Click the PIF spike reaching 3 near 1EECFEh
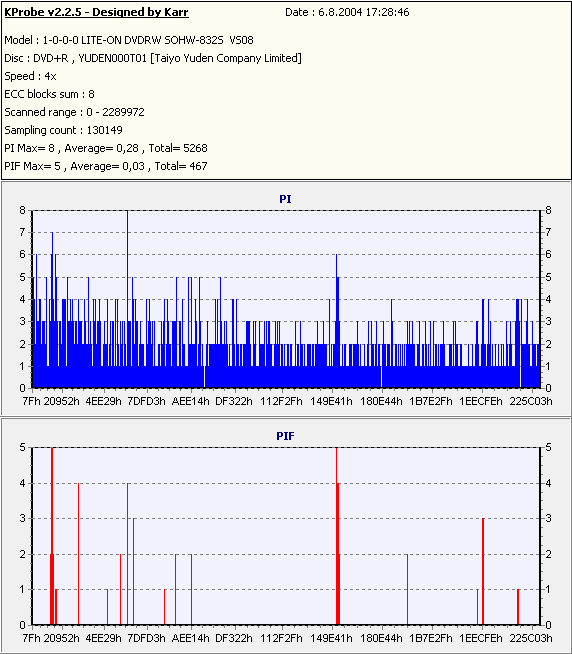Viewport: 572px width, 654px height. [483, 571]
